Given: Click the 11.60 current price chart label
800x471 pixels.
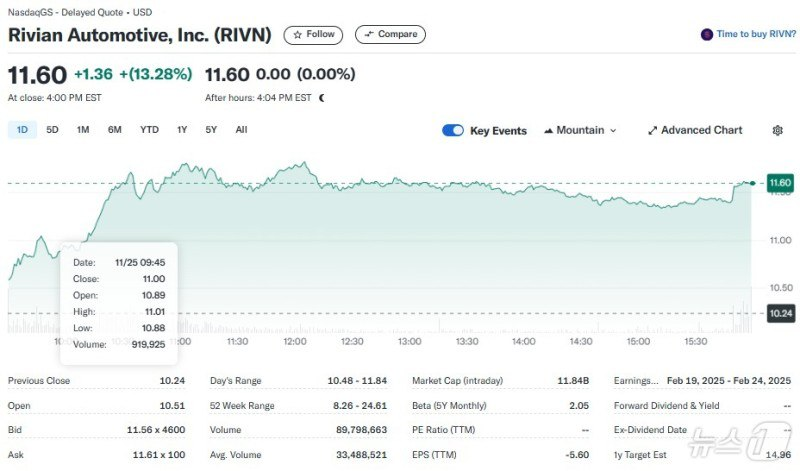Looking at the screenshot, I should (x=780, y=183).
